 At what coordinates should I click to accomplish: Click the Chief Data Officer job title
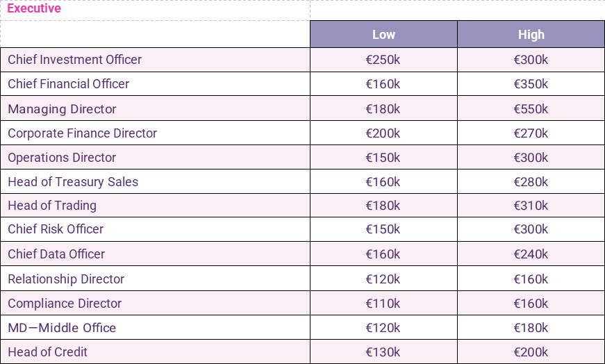56,254
